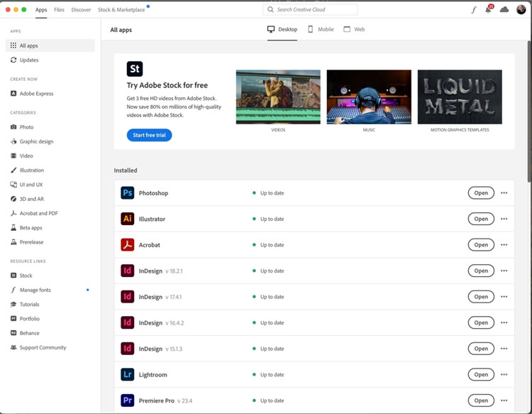Image resolution: width=532 pixels, height=414 pixels.
Task: Open more options for InDesign v 17.4.1
Action: pyautogui.click(x=504, y=297)
